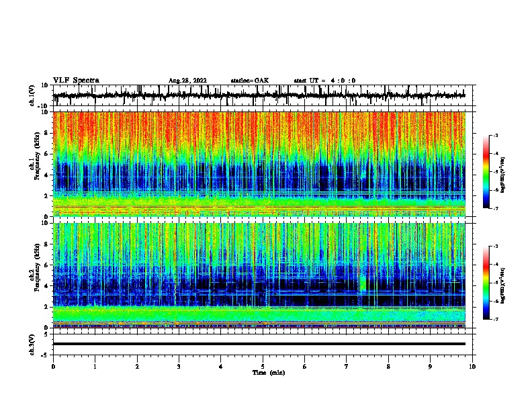Click the "10" label ending the time axis
This screenshot has width=532, height=411.
[472, 367]
